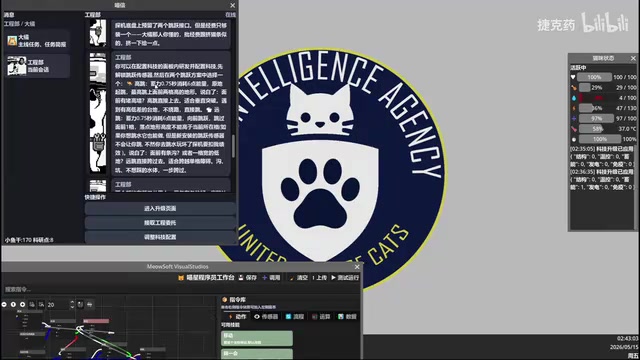The image size is (640, 360).
Task: Switch to the 动作 actions tab
Action: [x=238, y=317]
